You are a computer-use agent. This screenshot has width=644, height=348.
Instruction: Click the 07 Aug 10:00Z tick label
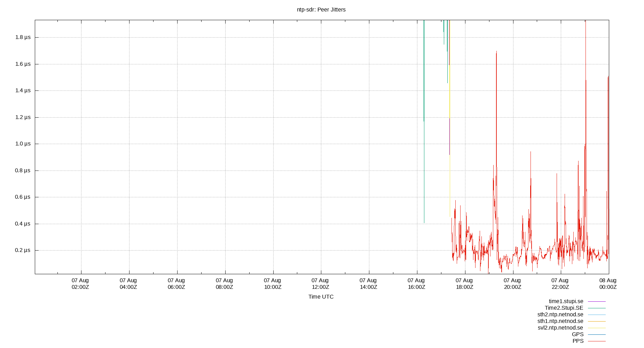(273, 284)
